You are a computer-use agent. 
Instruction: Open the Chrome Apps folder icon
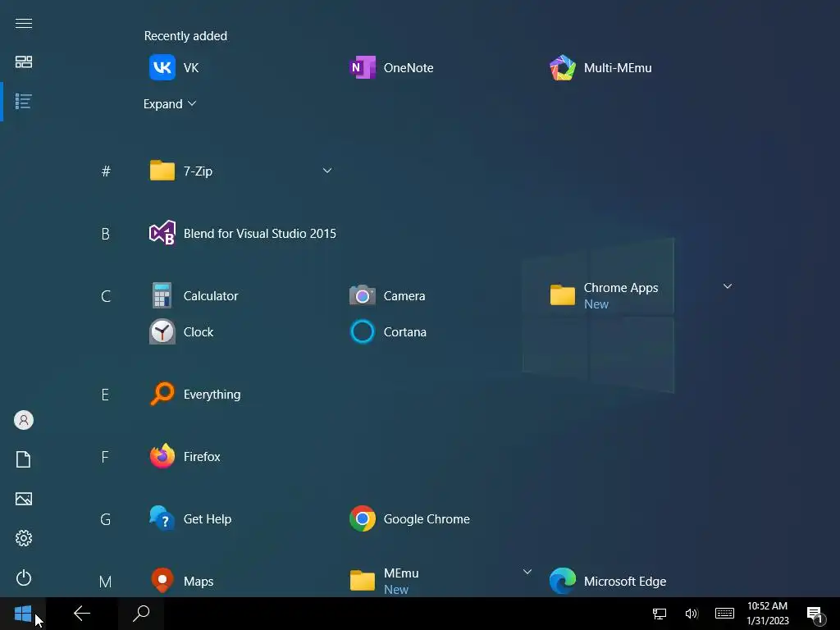[x=563, y=295]
